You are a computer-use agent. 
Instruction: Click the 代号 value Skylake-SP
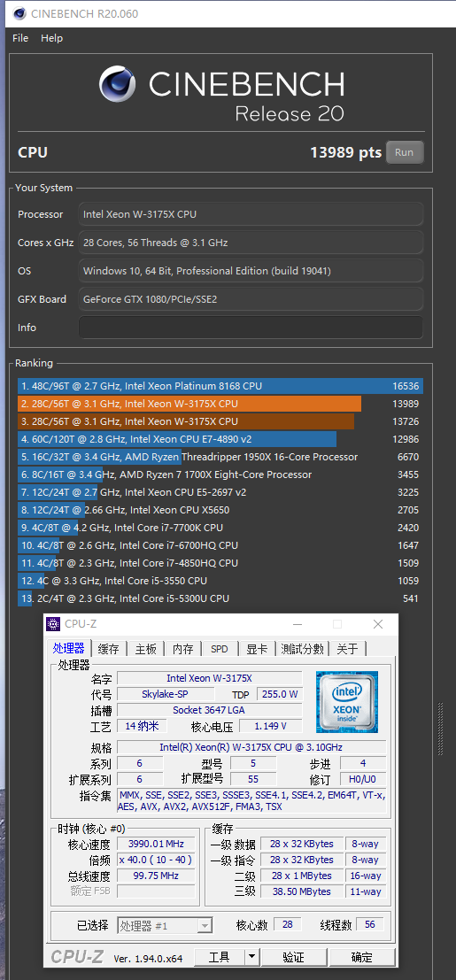[166, 694]
